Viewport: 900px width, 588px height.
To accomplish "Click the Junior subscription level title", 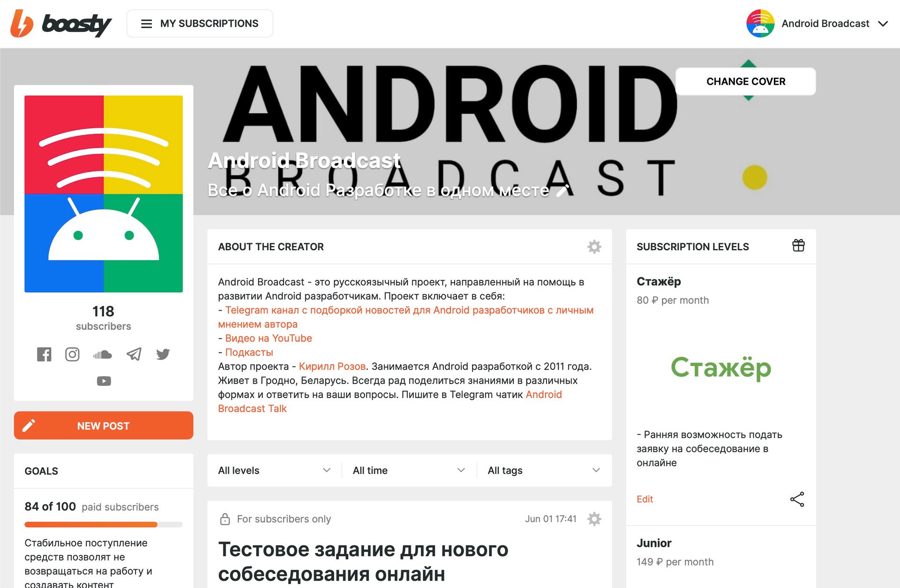I will point(654,543).
